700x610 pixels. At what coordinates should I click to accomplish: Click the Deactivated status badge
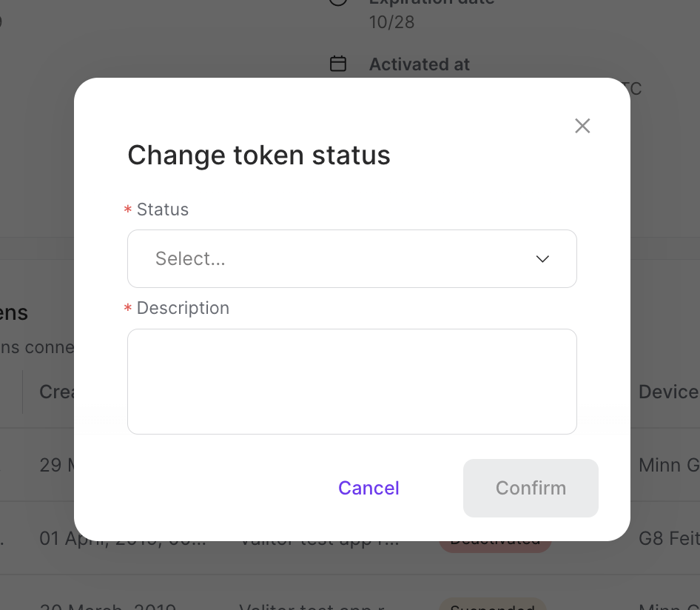point(494,539)
